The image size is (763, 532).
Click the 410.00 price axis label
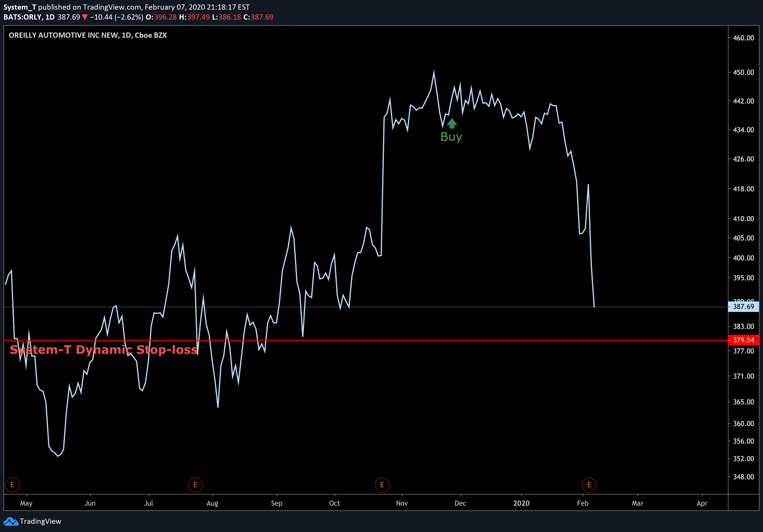(744, 219)
